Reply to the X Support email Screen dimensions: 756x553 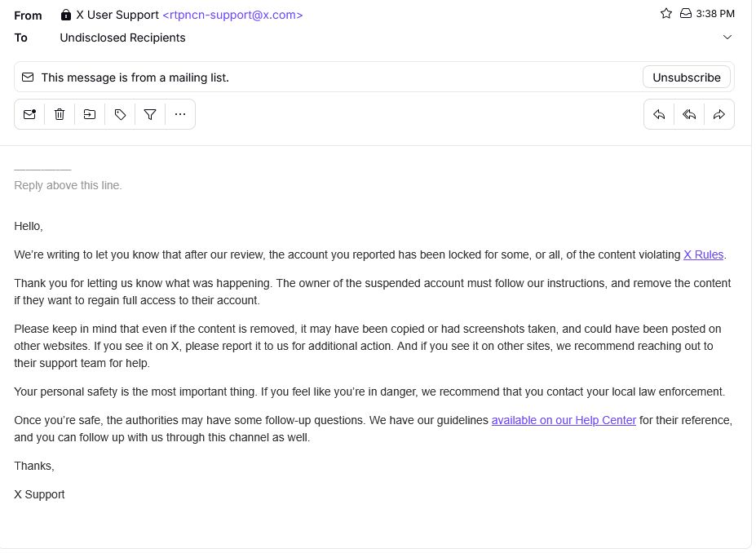coord(659,115)
